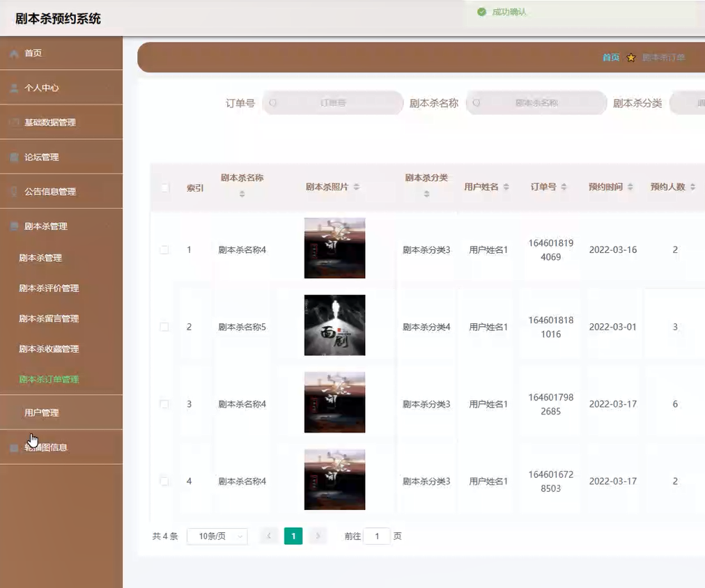Screen dimensions: 705x588
Task: Click the star icon in the breadcrumb
Action: click(x=631, y=58)
